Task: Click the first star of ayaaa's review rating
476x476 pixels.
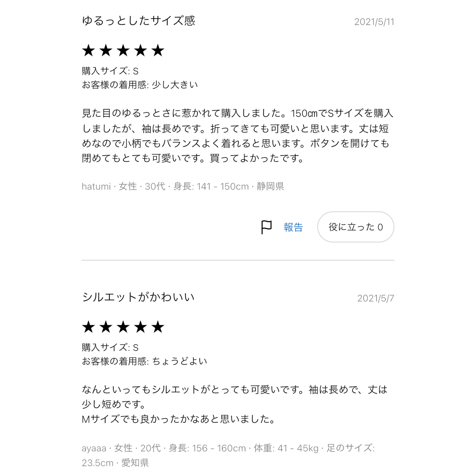Action: (89, 327)
